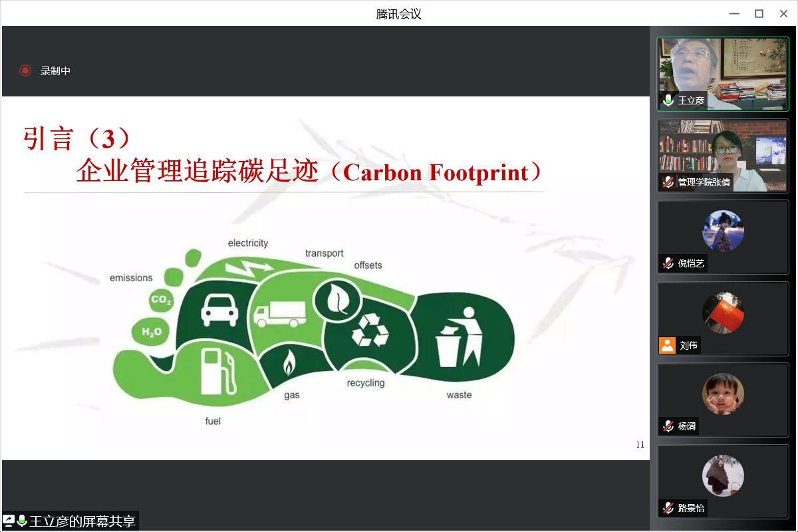Click the screen share icon at bottom left

[x=9, y=521]
